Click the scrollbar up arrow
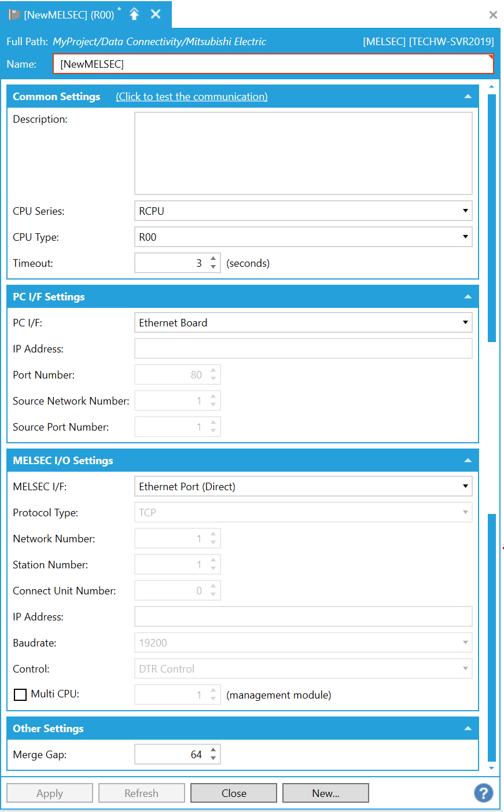This screenshot has width=504, height=812. click(492, 87)
